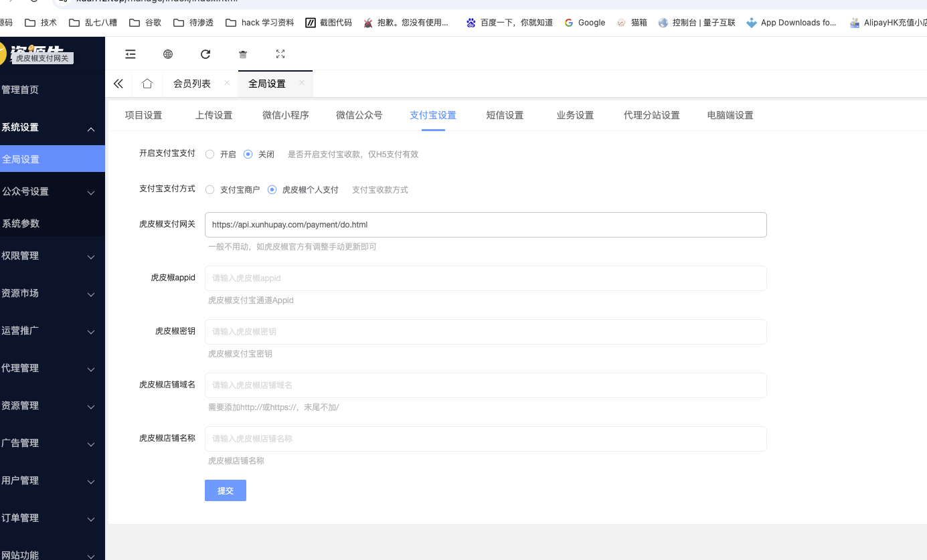Switch to the 短信设置 tab
The height and width of the screenshot is (560, 927).
point(505,114)
